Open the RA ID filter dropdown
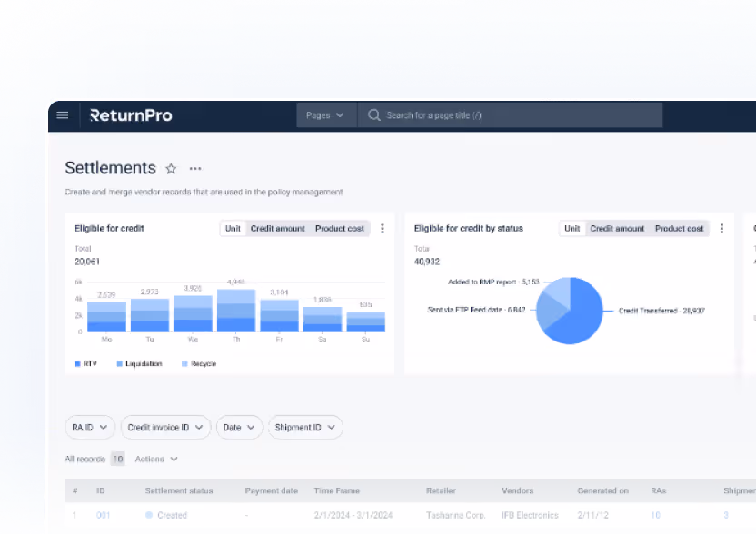 (89, 427)
